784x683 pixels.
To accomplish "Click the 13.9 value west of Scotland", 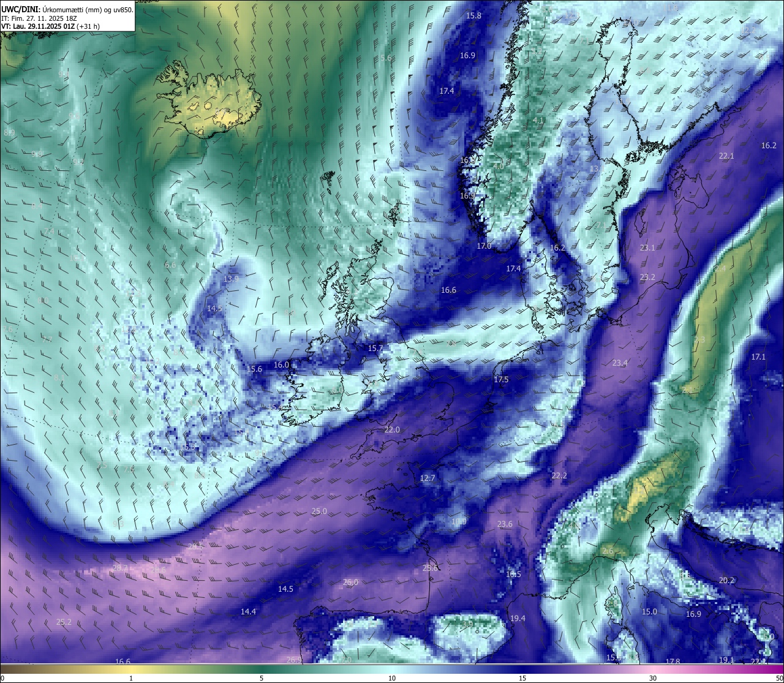I will click(x=231, y=279).
